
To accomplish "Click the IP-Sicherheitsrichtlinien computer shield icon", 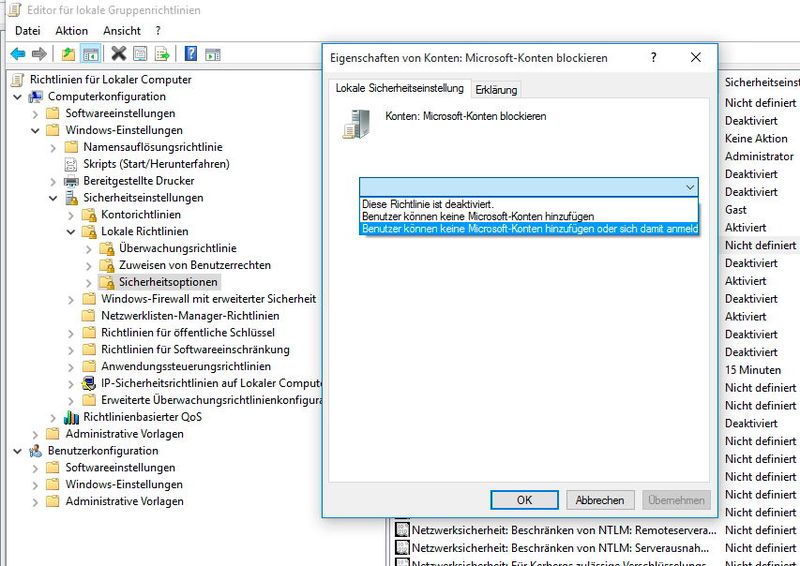I will [89, 383].
